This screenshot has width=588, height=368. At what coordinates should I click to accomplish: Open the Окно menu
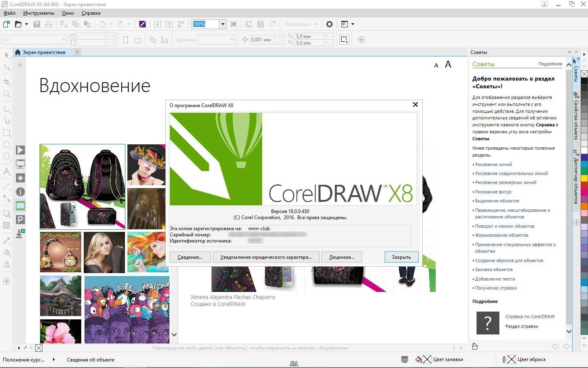pos(68,13)
